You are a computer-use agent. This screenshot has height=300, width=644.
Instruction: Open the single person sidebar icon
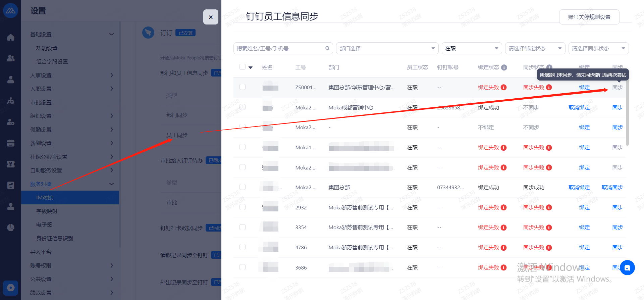coord(11,80)
